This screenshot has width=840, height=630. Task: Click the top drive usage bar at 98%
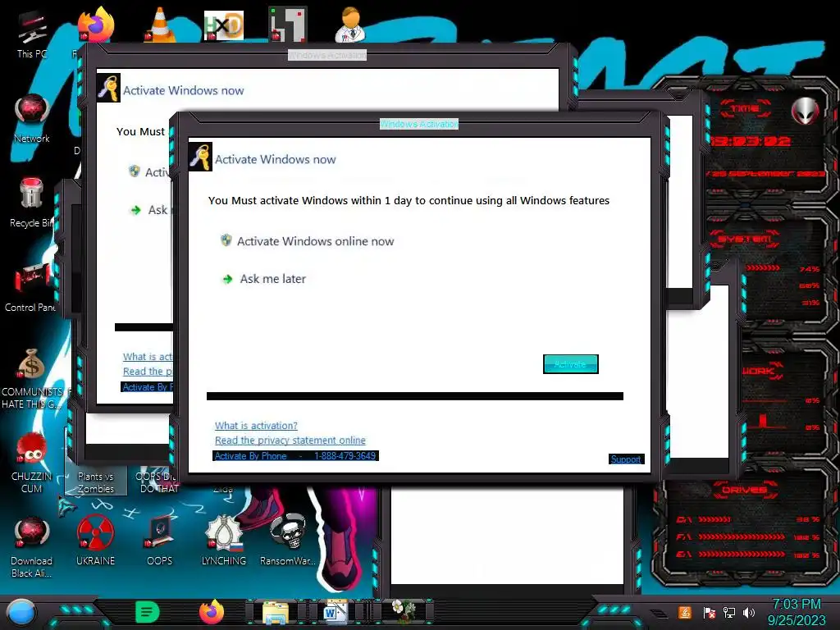coord(714,519)
